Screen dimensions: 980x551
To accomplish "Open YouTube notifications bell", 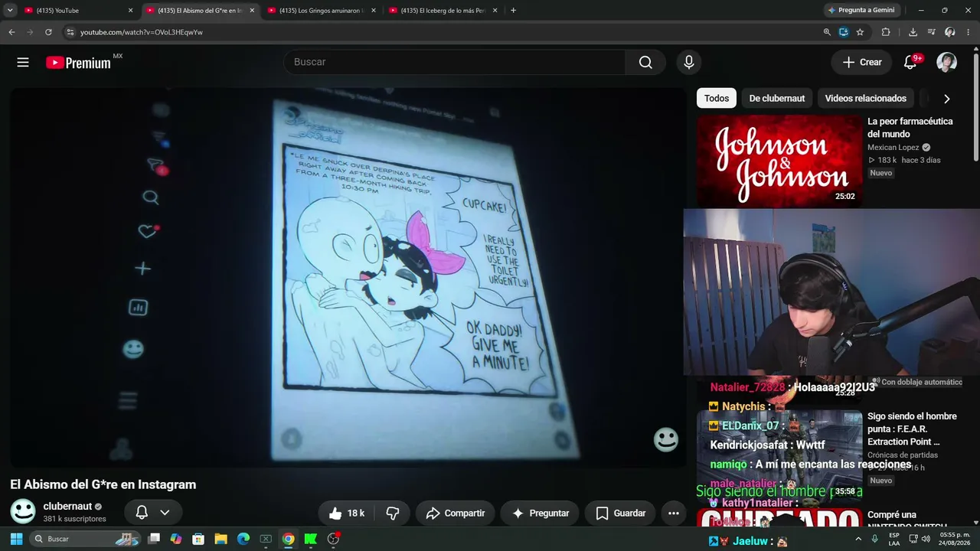I will click(910, 63).
